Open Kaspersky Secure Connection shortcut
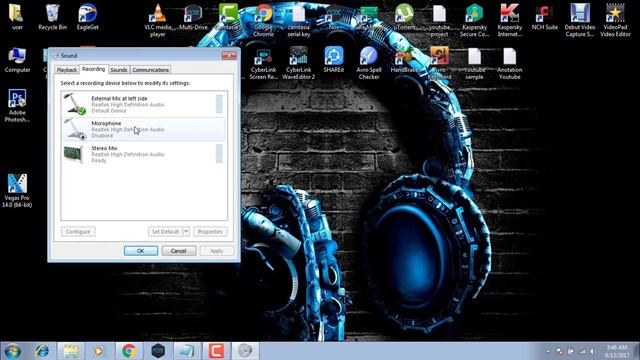The width and height of the screenshot is (640, 360). pyautogui.click(x=474, y=20)
